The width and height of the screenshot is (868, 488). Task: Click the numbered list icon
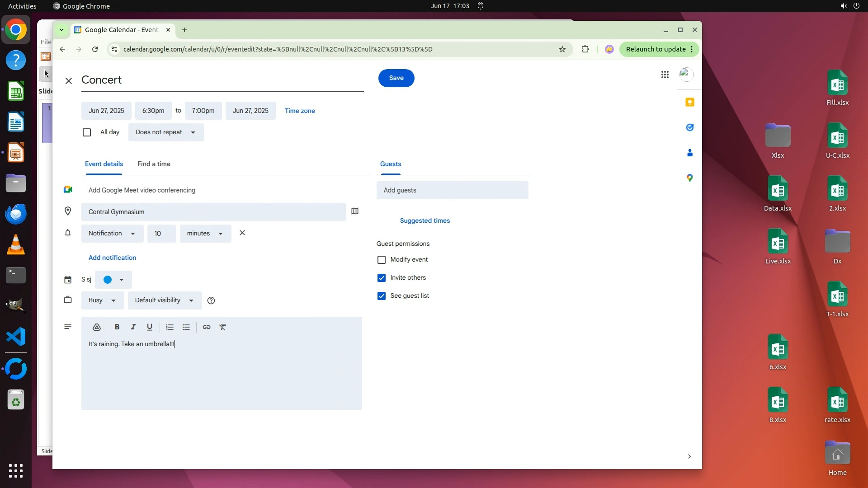click(x=170, y=327)
